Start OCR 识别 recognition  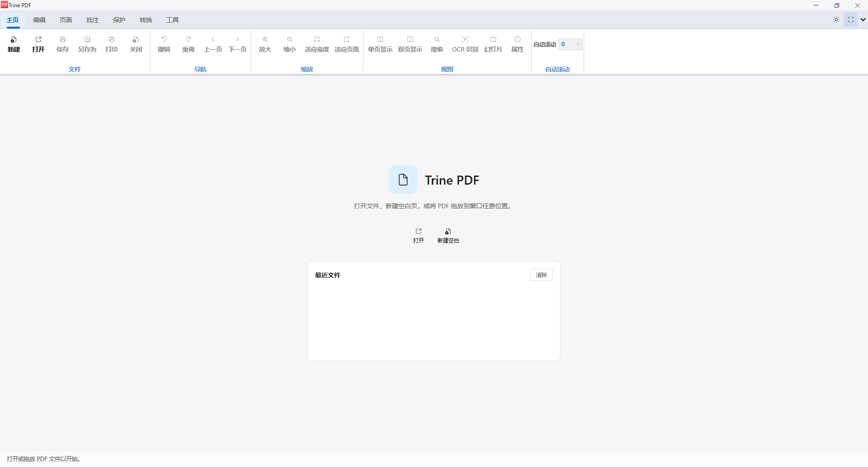point(465,44)
